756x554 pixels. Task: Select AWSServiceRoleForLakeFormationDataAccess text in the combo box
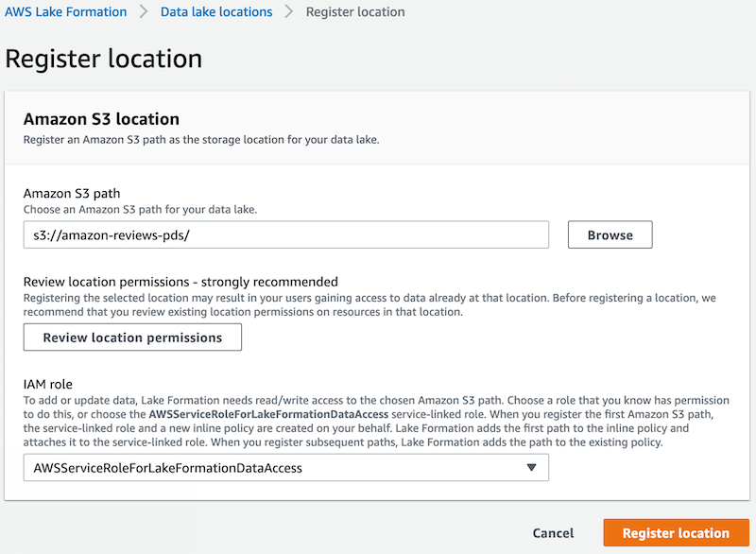[x=167, y=467]
